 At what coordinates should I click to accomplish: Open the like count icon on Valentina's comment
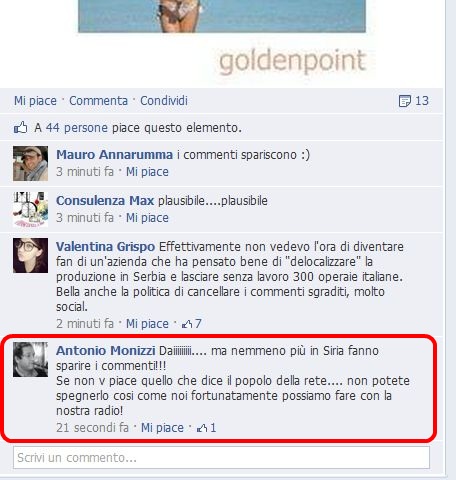[187, 324]
